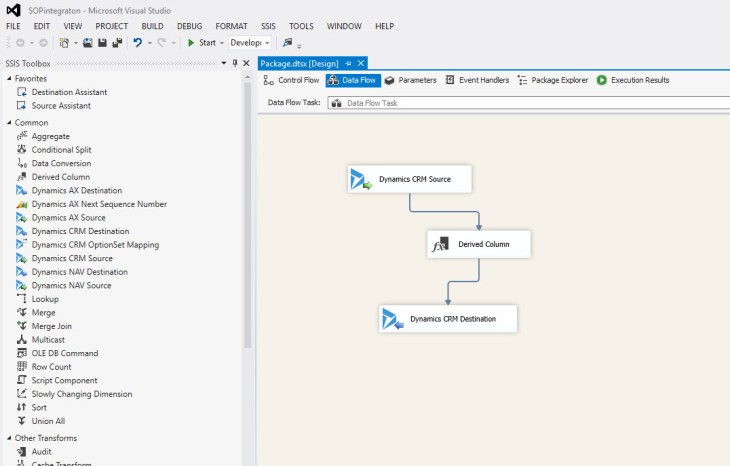
Task: Select the Aggregate transform in toolbox
Action: point(50,136)
